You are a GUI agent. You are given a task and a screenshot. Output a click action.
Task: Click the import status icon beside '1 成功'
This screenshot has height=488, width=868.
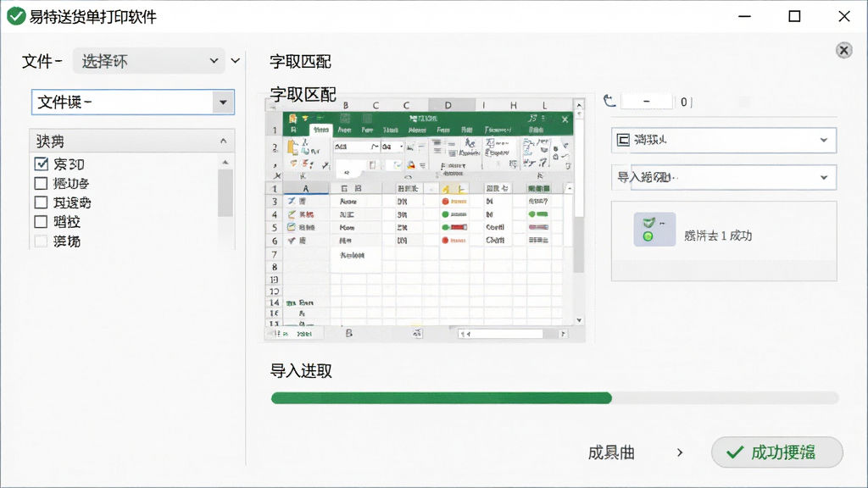(654, 229)
